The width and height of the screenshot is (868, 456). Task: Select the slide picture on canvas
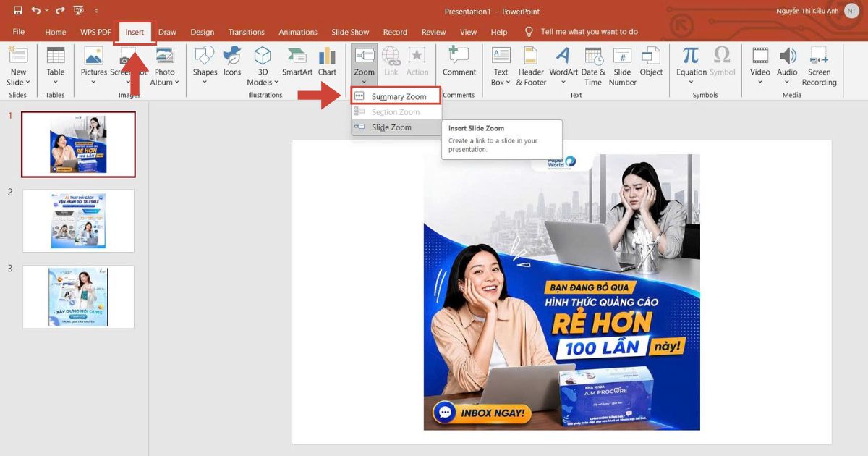[x=562, y=292]
